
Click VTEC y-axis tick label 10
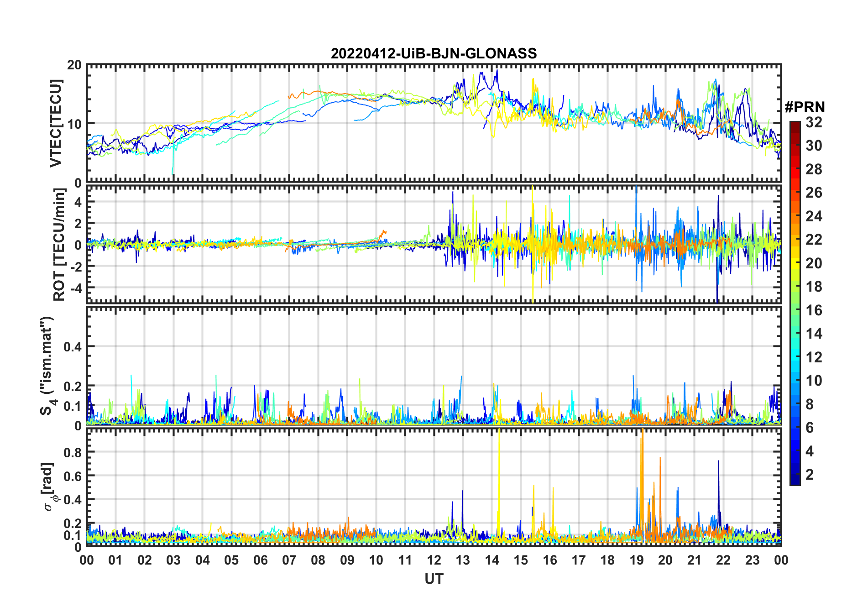[x=74, y=124]
